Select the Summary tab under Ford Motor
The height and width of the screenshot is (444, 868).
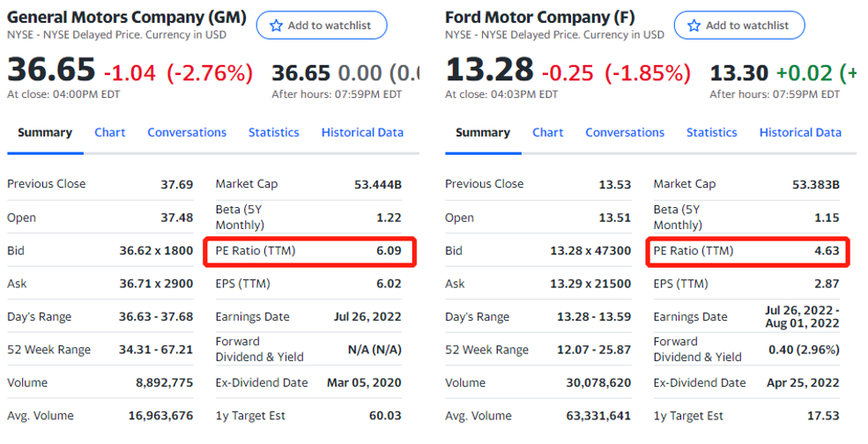point(483,132)
